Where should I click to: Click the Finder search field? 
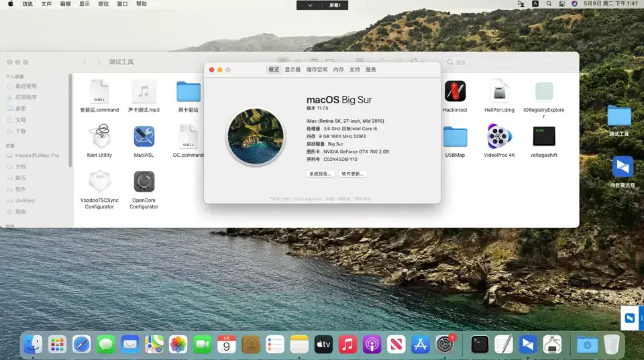point(510,62)
